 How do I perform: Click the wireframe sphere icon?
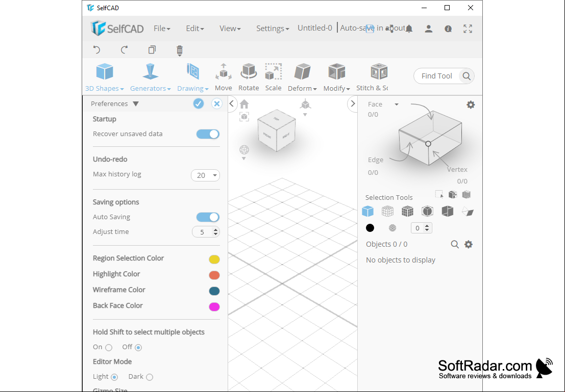pyautogui.click(x=392, y=228)
